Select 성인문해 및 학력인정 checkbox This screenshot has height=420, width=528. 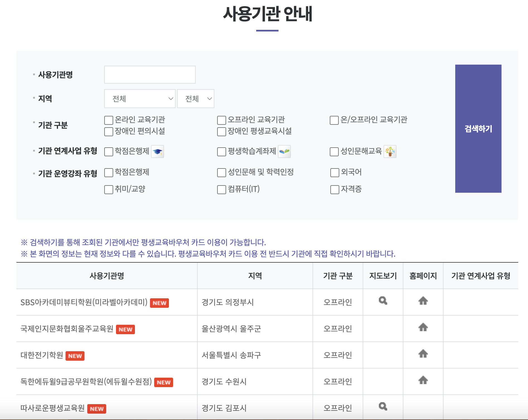tap(222, 173)
